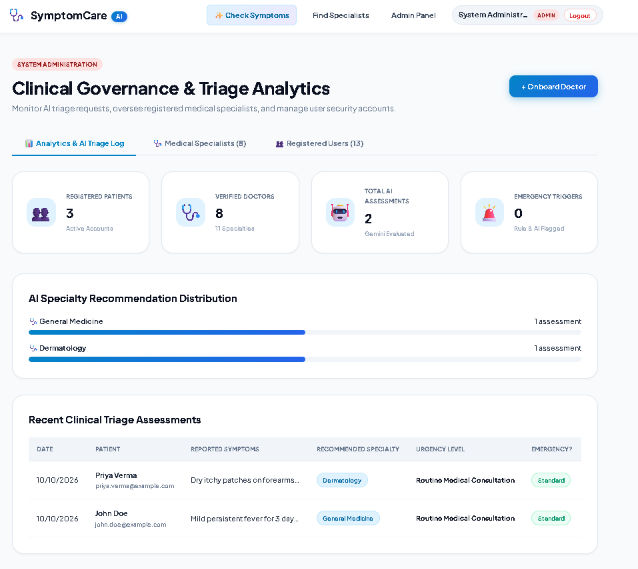Click stethoscope icon beside General Medicine
The height and width of the screenshot is (569, 638).
click(33, 322)
